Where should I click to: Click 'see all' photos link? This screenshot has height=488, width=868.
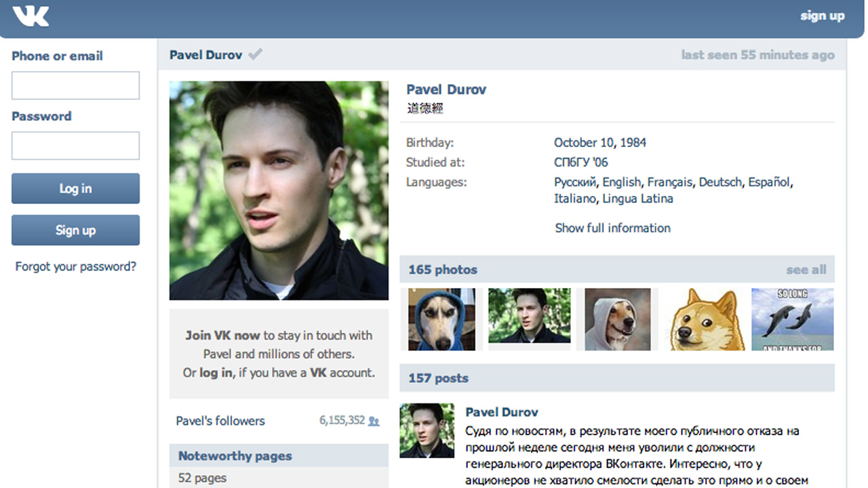pyautogui.click(x=806, y=270)
